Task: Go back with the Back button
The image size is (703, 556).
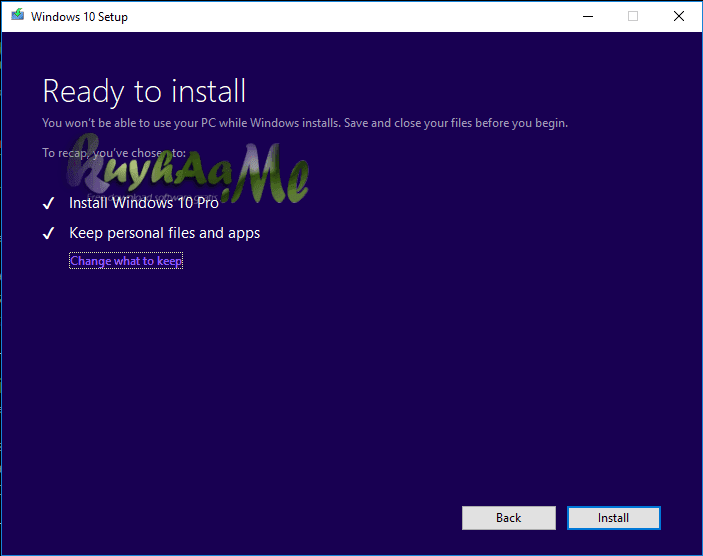Action: pos(508,518)
